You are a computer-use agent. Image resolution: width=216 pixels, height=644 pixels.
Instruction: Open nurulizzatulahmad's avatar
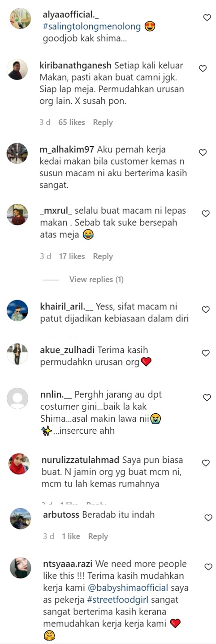19,464
